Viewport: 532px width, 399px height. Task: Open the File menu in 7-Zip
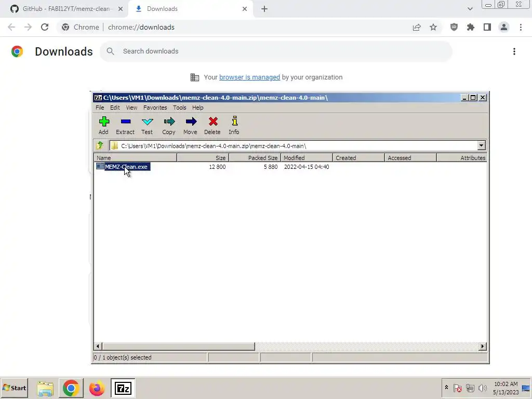click(x=100, y=108)
